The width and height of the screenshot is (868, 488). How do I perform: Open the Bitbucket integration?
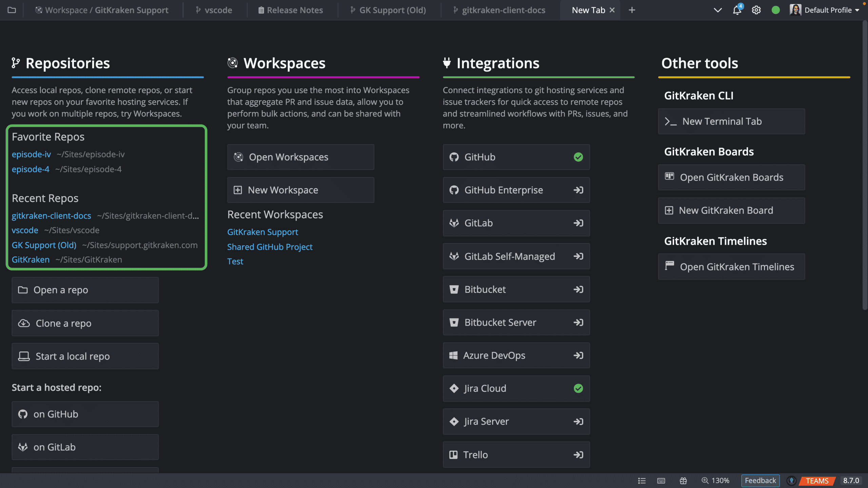click(516, 289)
